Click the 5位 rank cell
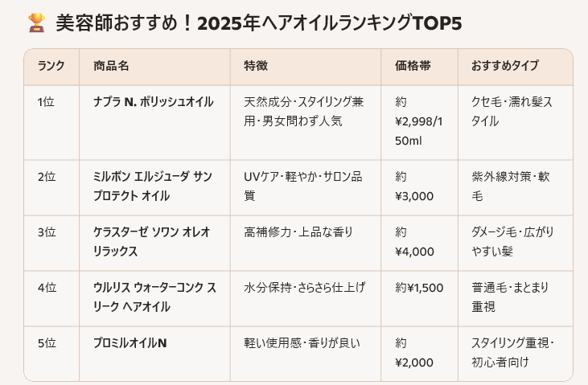This screenshot has height=385, width=588. [x=47, y=342]
